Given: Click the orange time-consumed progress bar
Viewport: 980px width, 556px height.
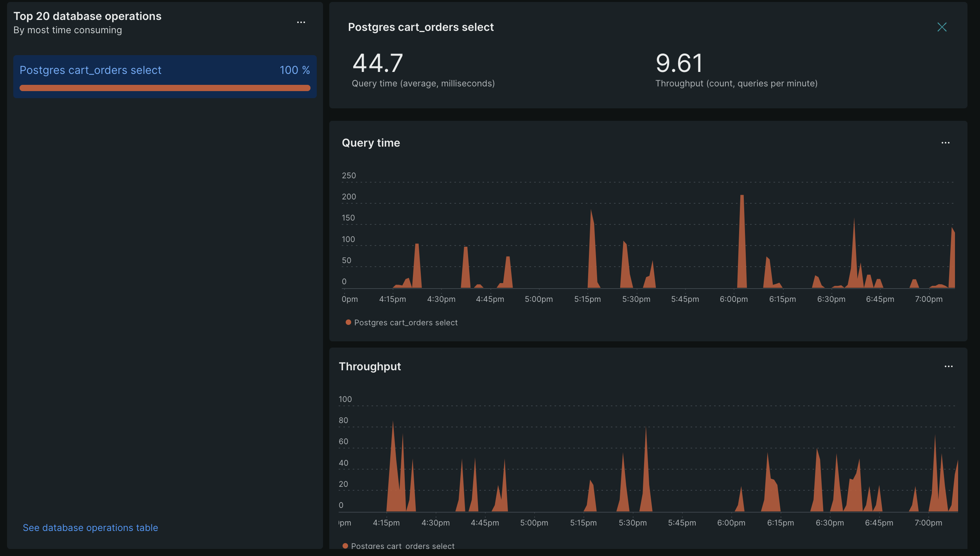Looking at the screenshot, I should (x=165, y=88).
